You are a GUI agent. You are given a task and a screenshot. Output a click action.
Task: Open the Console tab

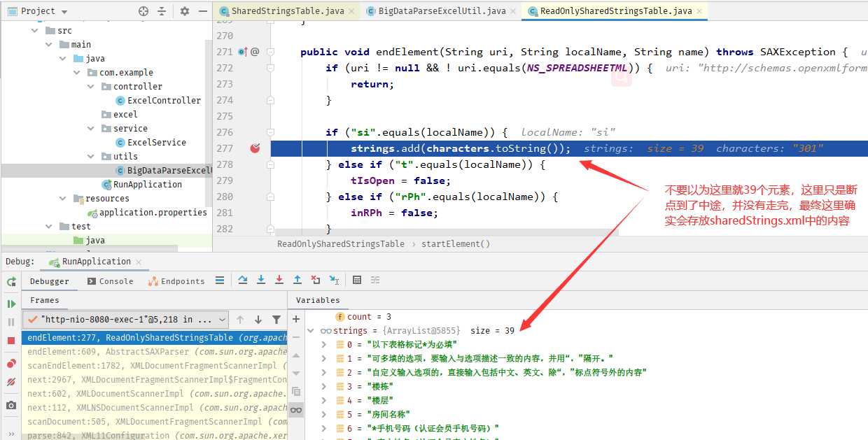110,281
